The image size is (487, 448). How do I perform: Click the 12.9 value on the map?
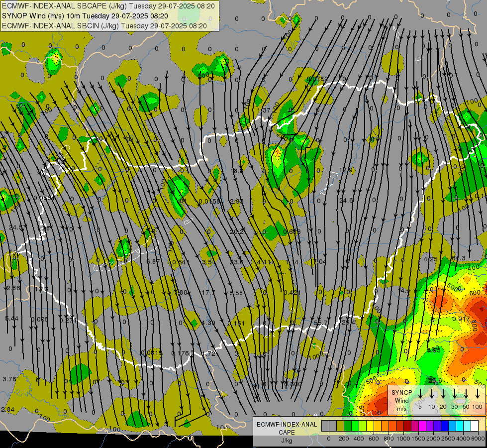(x=346, y=170)
